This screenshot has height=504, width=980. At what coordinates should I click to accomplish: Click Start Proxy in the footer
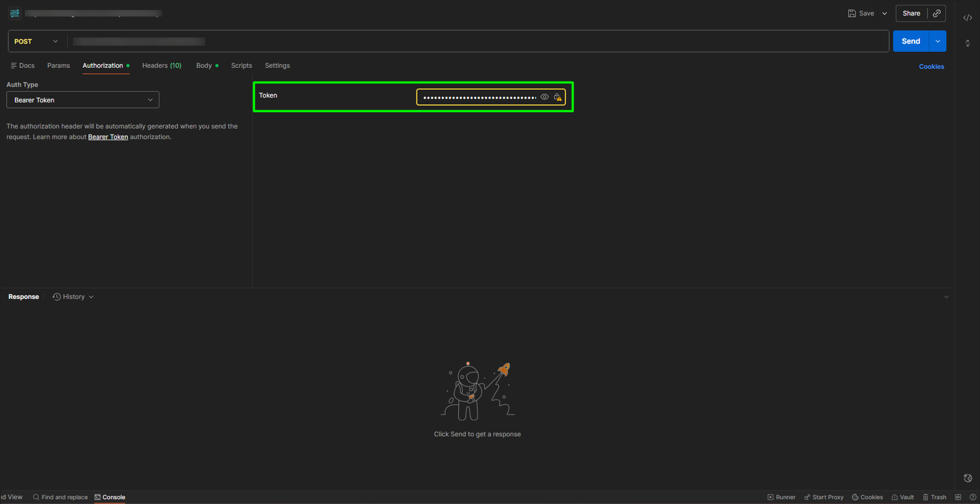click(823, 497)
